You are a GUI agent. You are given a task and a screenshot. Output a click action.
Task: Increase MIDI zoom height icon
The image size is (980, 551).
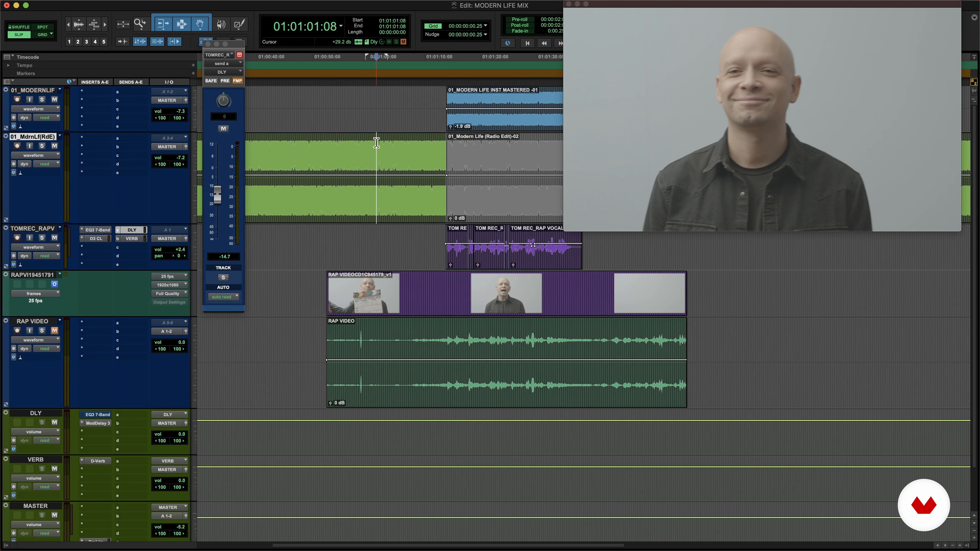(x=94, y=24)
